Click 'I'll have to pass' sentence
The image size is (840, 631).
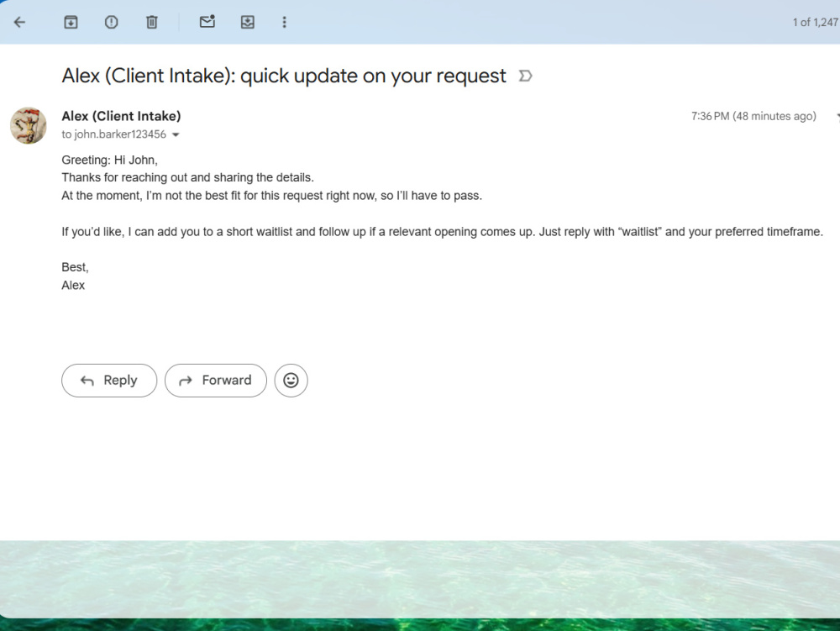click(271, 196)
